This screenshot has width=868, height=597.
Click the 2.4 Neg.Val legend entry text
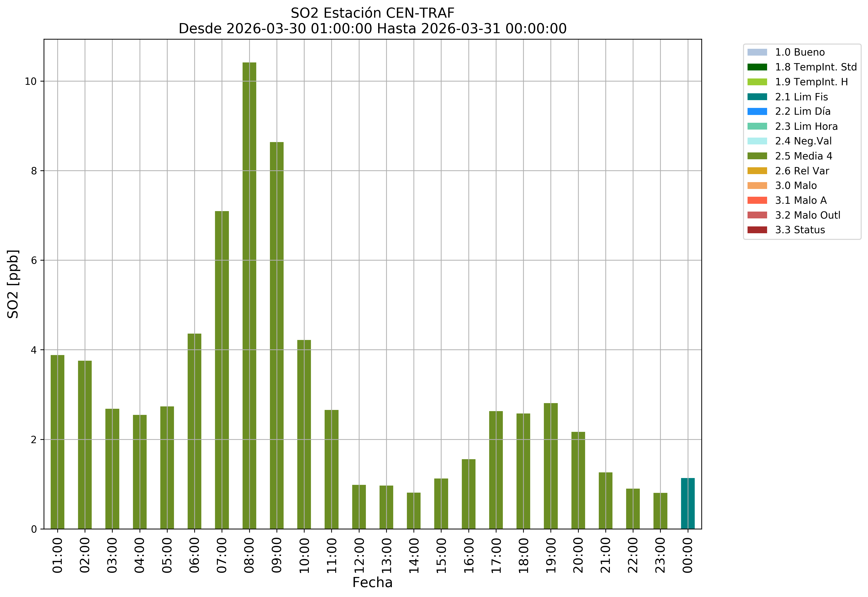click(803, 141)
